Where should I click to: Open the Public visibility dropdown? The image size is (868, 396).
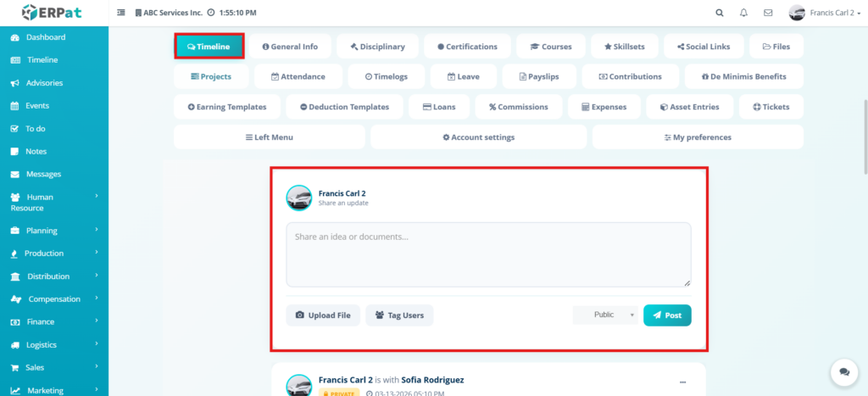605,315
